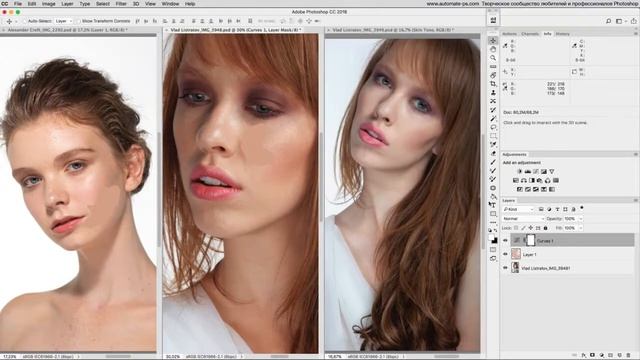Open the Opacity 100% dropdown arrow
Screen dimensions: 640x360
tap(580, 219)
